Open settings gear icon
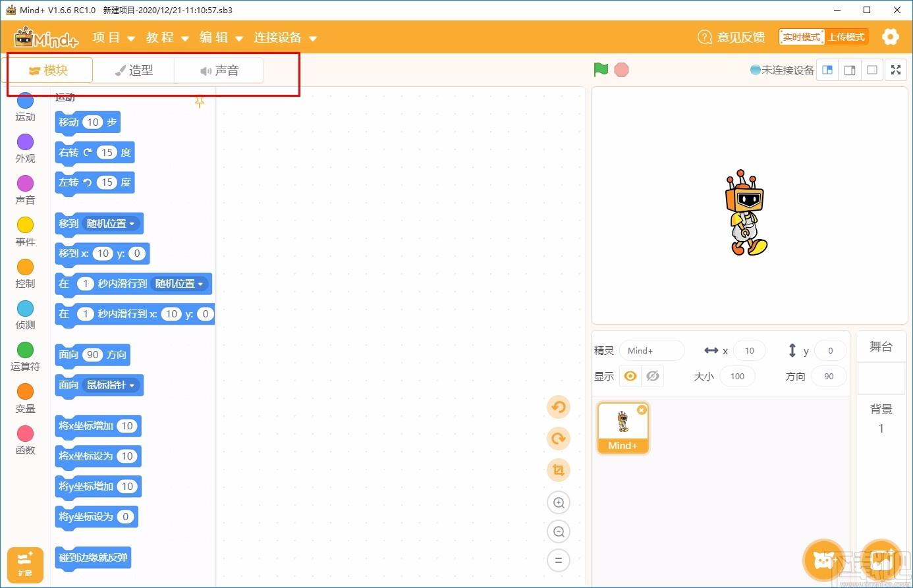913x588 pixels. 891,37
